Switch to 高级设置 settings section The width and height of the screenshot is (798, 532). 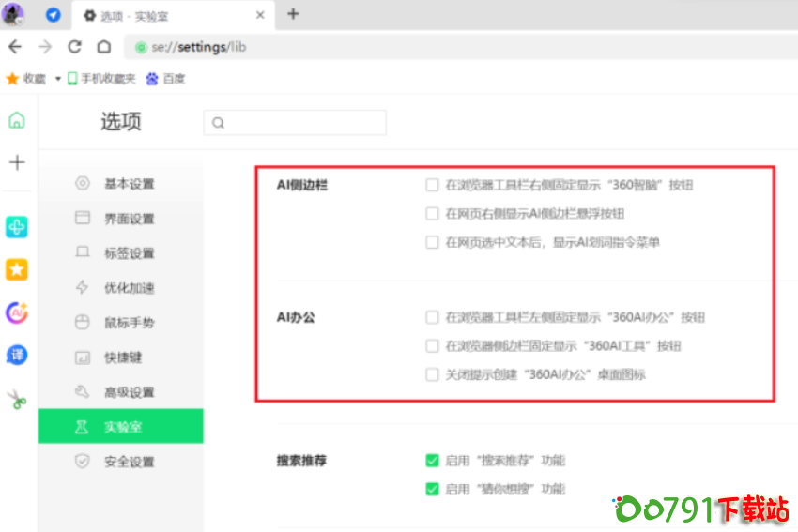129,392
